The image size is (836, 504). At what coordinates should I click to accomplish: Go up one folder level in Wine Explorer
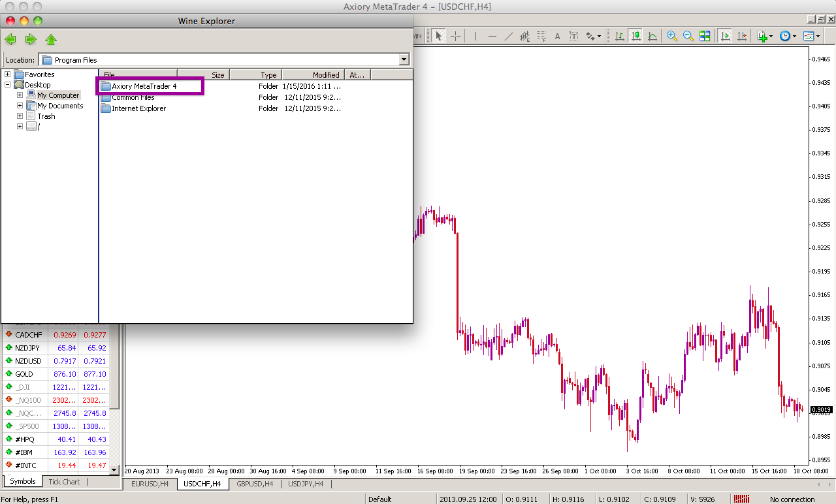pos(51,39)
